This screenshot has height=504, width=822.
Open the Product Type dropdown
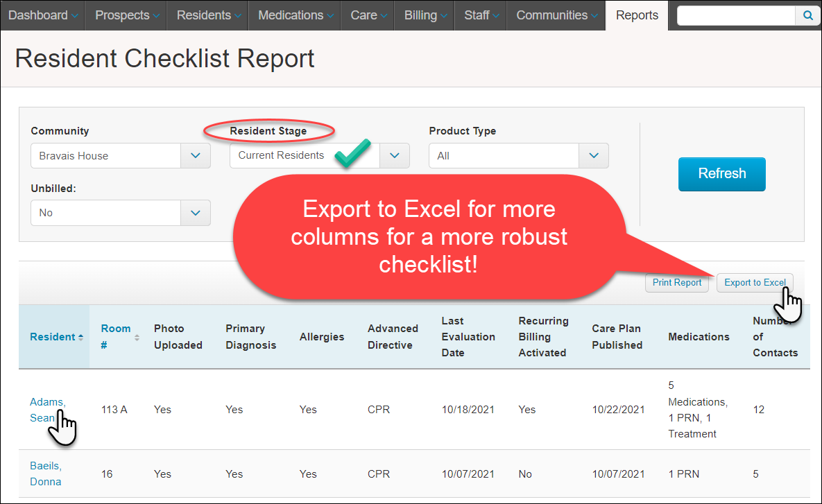[593, 155]
